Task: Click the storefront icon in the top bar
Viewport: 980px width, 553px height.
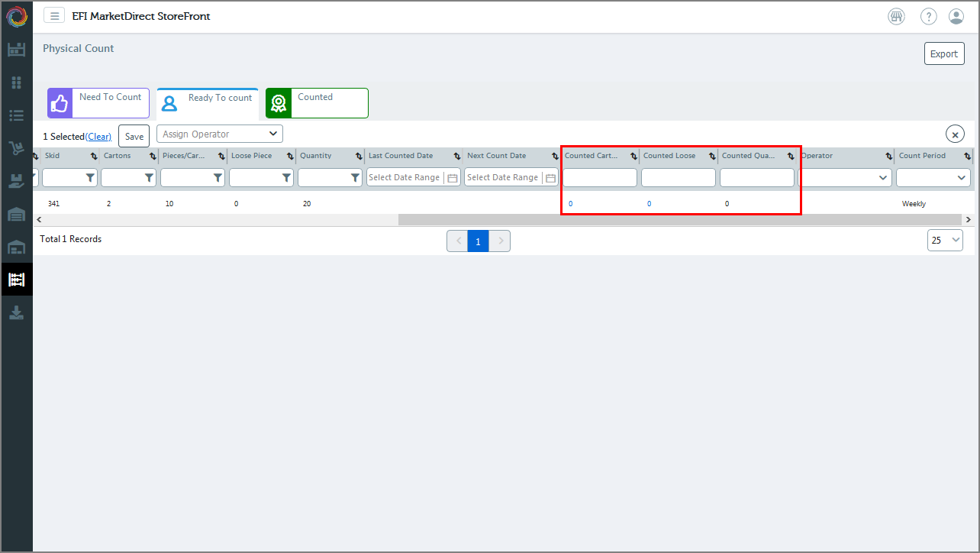Action: 896,16
